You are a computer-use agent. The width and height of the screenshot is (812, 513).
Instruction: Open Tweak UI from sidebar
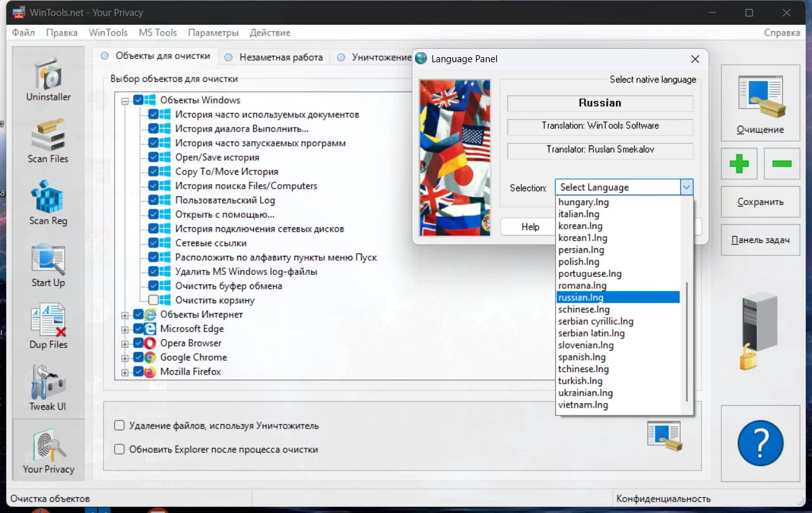48,388
